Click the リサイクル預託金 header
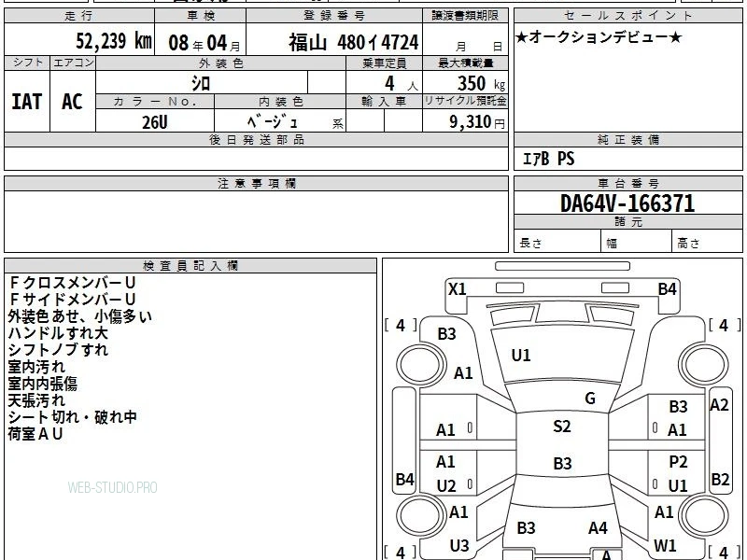This screenshot has height=560, width=747. (x=465, y=102)
